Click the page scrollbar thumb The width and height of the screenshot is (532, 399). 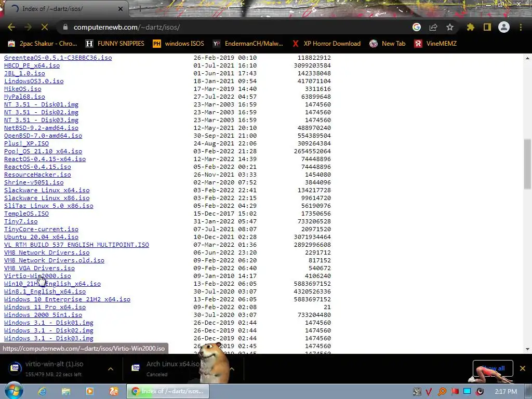click(x=527, y=164)
